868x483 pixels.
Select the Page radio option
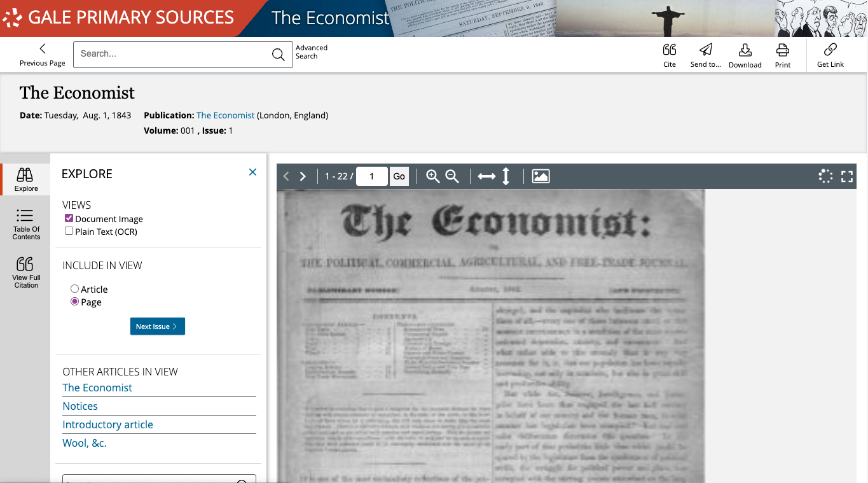(74, 302)
